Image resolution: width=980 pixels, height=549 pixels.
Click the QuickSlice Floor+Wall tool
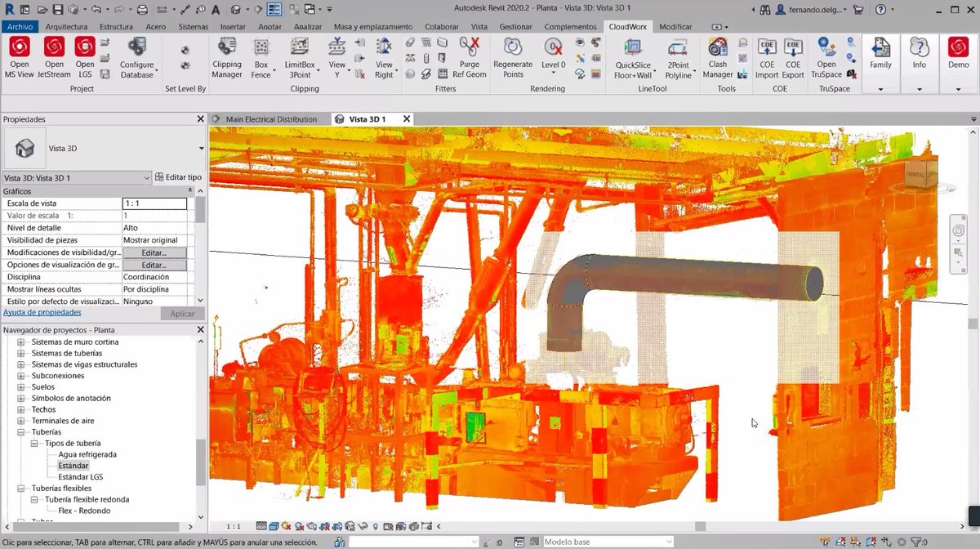click(x=633, y=57)
